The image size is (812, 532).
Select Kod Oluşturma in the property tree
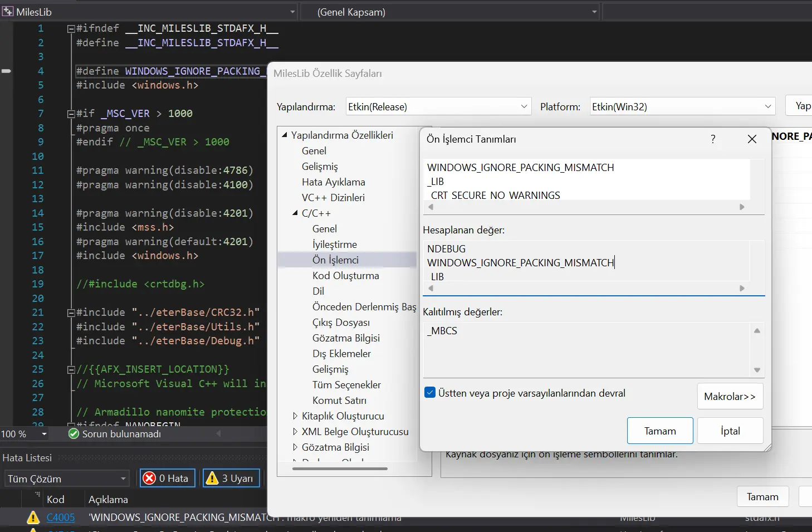click(x=345, y=276)
